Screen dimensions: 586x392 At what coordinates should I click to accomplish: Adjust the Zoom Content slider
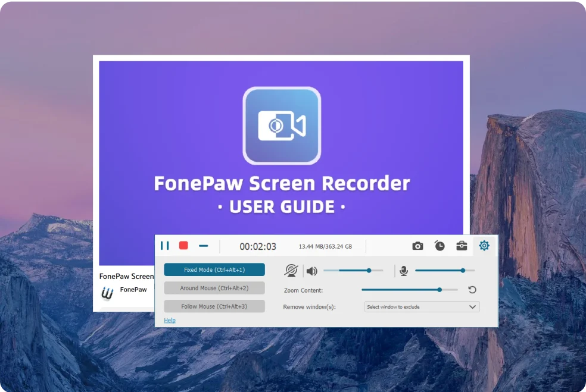(410, 290)
